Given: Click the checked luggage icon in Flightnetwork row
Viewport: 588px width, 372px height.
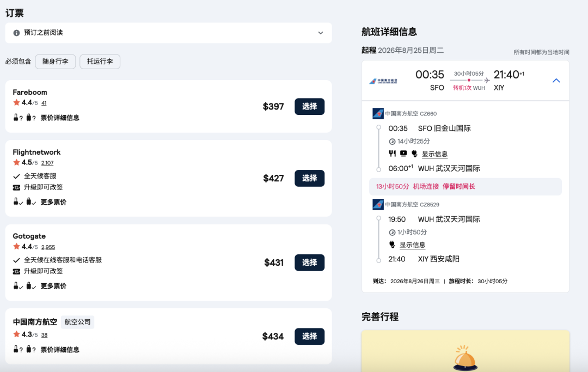Looking at the screenshot, I should click(29, 202).
